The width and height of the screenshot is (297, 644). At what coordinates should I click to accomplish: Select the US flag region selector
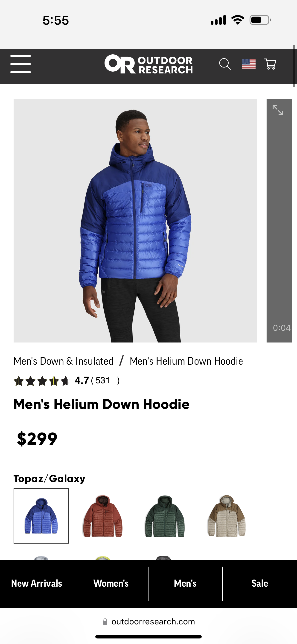point(248,64)
